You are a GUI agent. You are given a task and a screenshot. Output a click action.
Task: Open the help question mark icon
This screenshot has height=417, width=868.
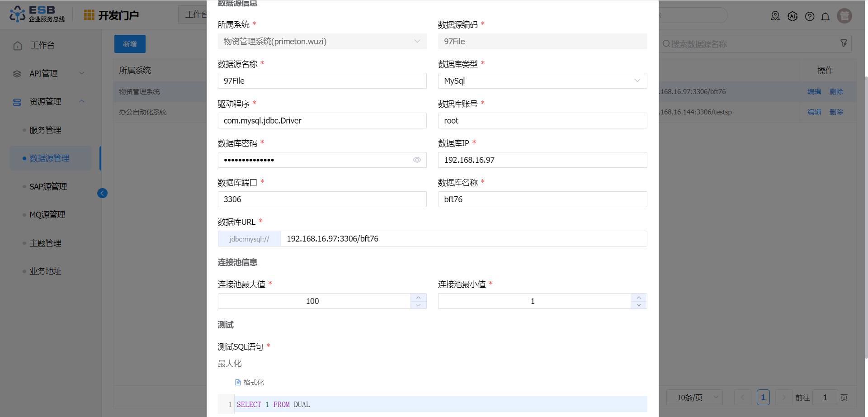point(810,16)
